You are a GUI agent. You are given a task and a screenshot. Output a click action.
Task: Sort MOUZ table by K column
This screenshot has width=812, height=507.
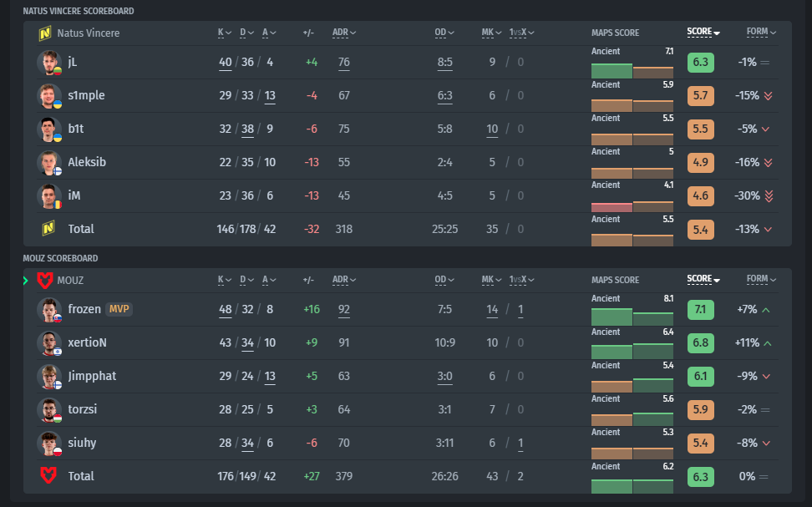click(224, 280)
